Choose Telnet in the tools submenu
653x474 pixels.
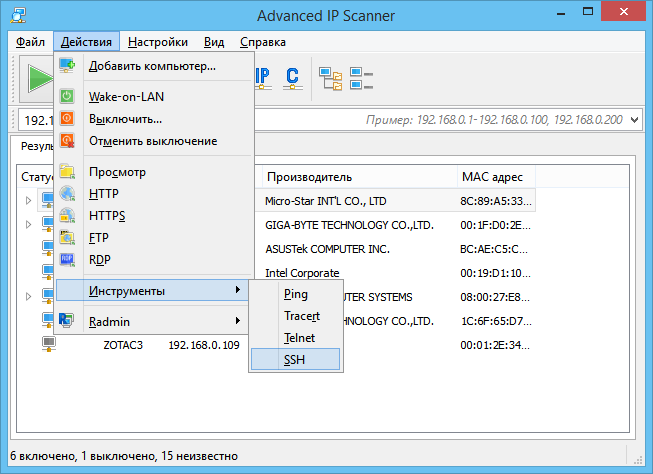[299, 338]
